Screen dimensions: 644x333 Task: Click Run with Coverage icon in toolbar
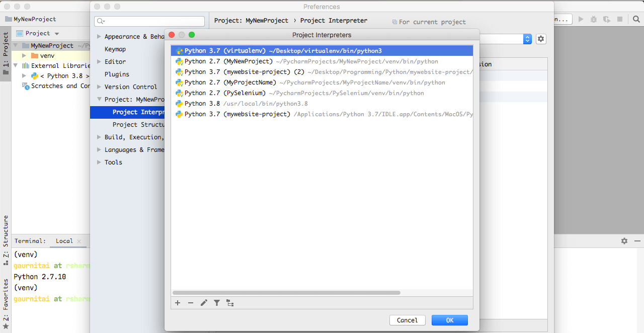coord(607,19)
